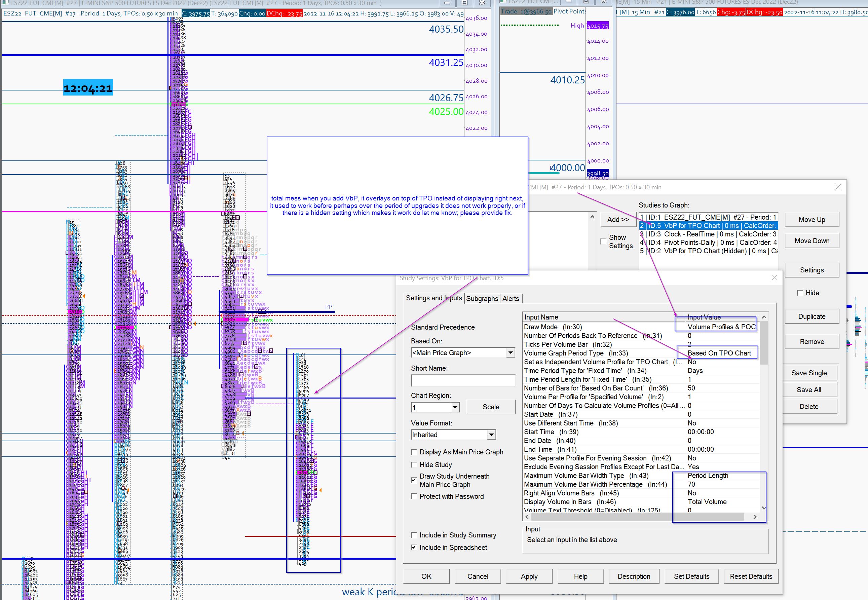Toggle Draw Study Underneath Main Price Graph

click(414, 480)
